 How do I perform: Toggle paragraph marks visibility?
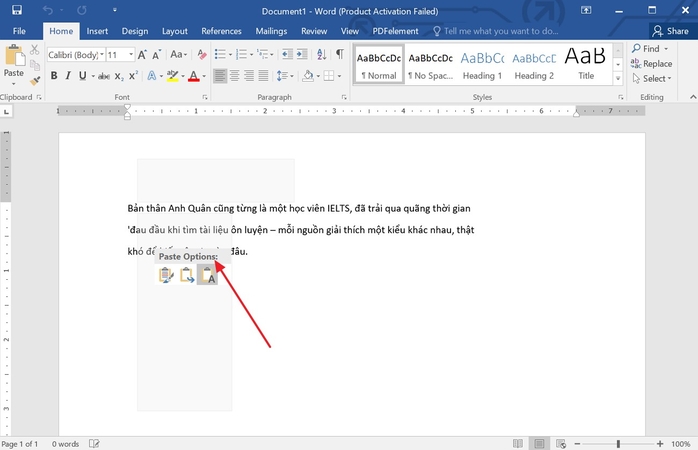coord(340,54)
